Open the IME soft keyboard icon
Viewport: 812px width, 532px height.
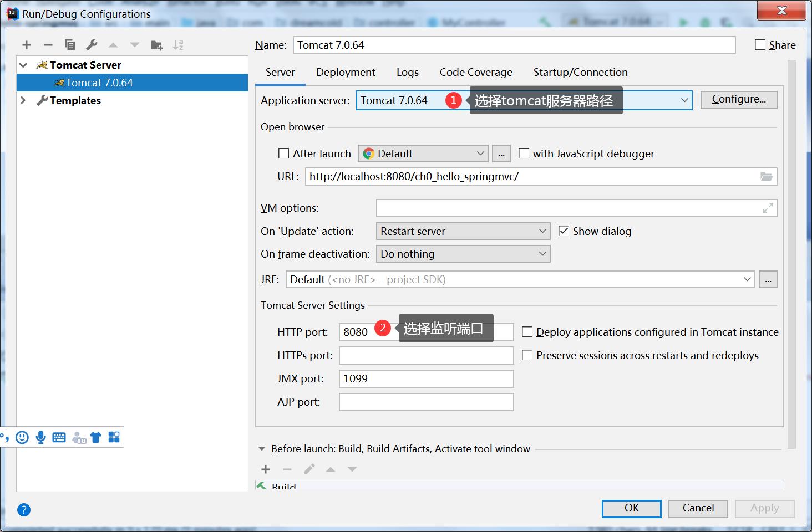[x=59, y=437]
